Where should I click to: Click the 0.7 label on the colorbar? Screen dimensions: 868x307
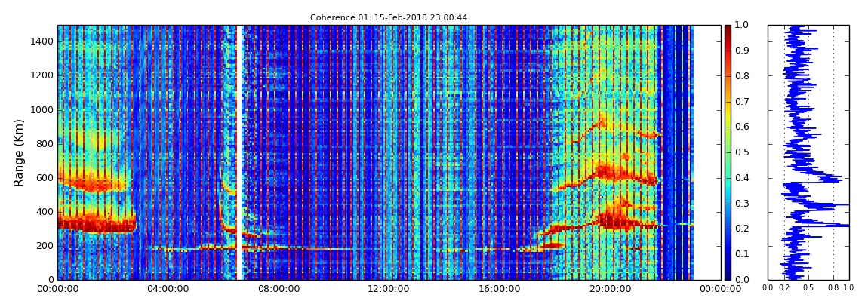tap(740, 102)
